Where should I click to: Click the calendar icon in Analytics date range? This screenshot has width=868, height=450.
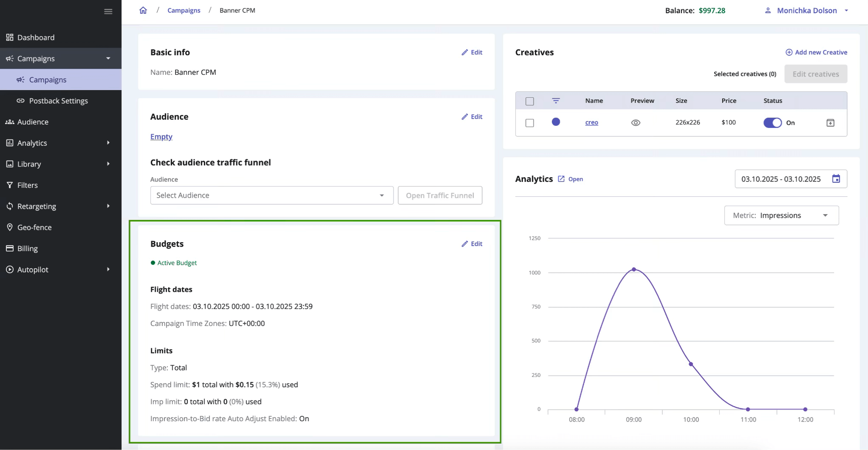click(836, 179)
